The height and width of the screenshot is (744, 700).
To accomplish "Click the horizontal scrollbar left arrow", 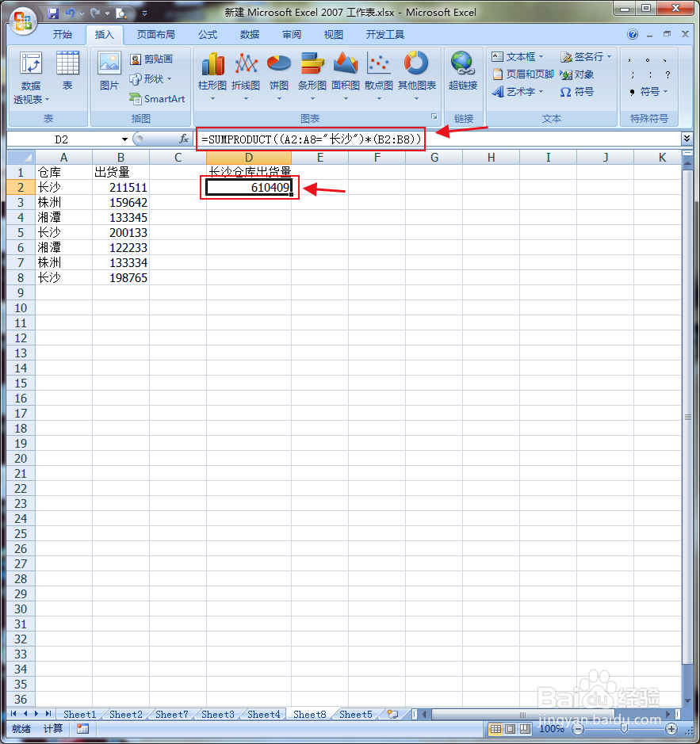I will 424,714.
